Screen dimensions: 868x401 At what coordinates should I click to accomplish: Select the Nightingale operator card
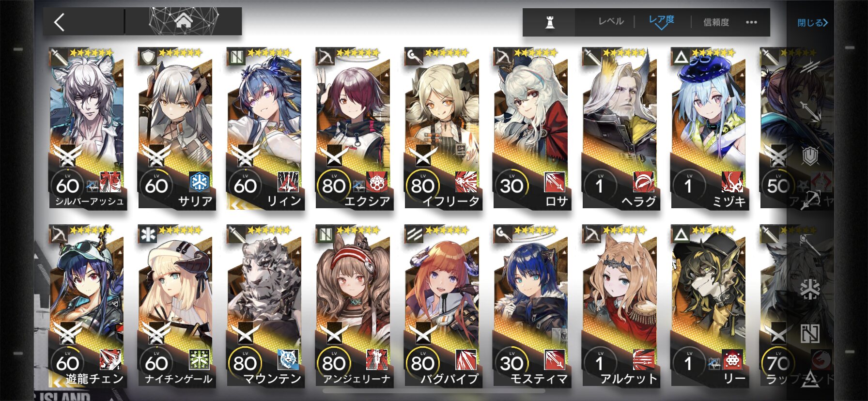(x=176, y=306)
